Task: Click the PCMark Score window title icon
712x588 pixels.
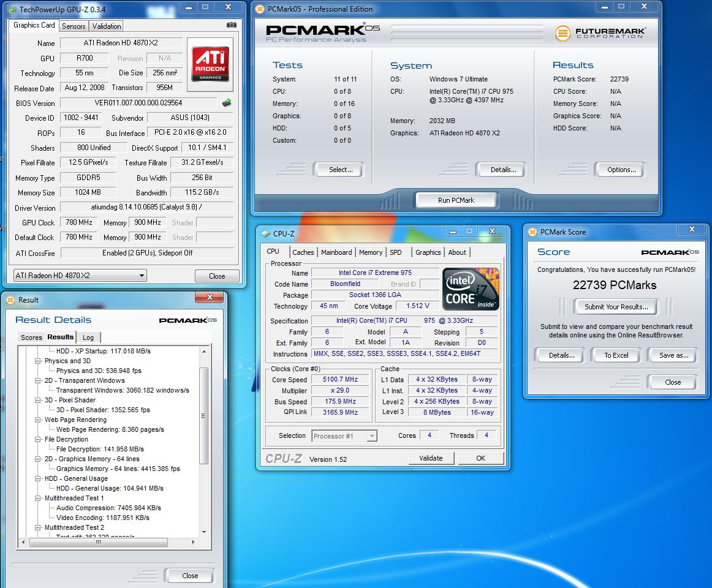Action: 532,232
